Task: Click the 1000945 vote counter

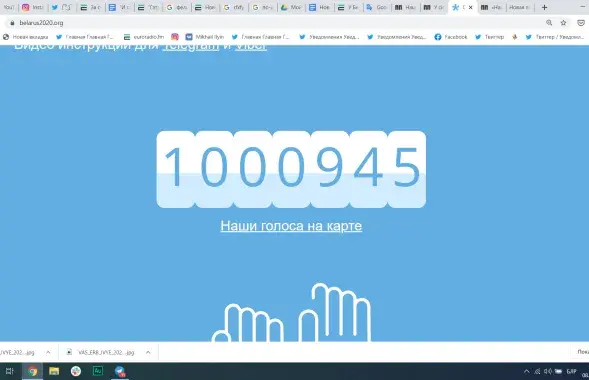Action: 291,169
